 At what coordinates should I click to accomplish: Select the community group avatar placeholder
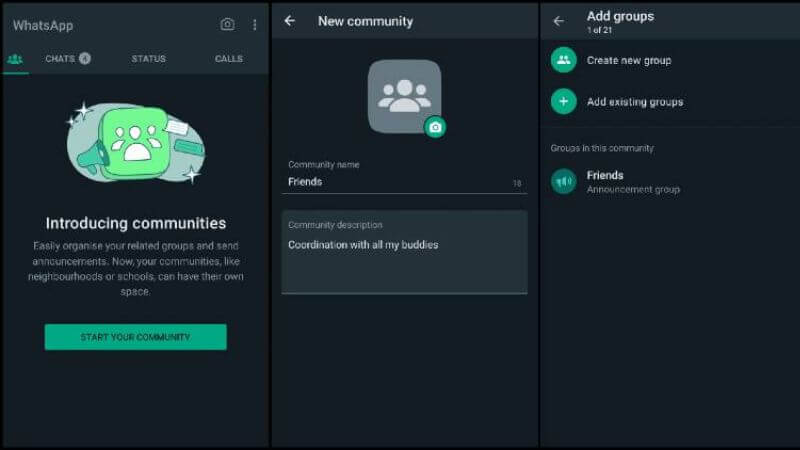[402, 95]
